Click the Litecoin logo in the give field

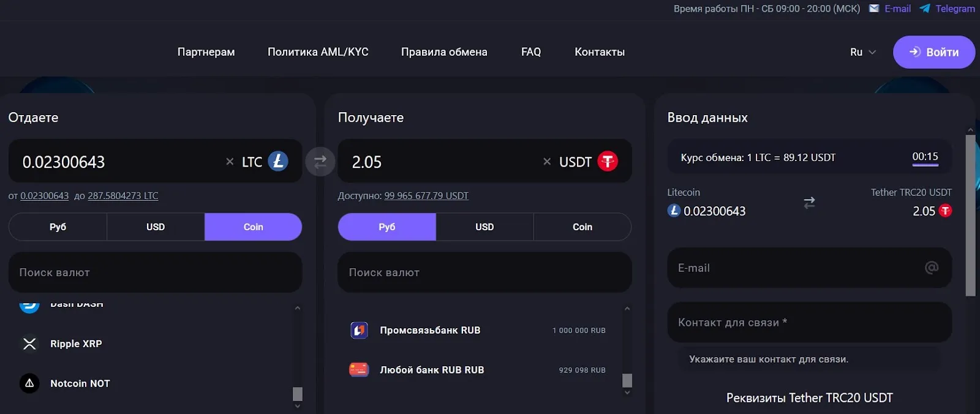point(278,161)
